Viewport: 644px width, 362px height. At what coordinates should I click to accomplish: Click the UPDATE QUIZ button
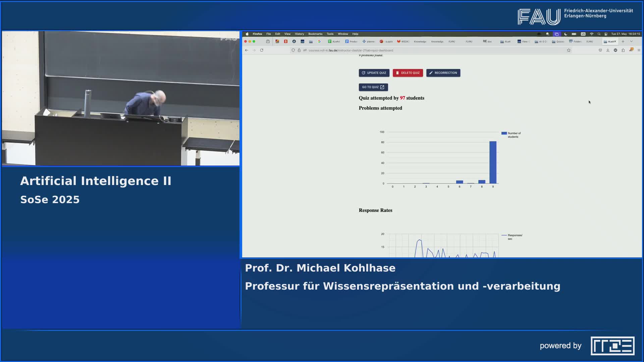click(374, 73)
